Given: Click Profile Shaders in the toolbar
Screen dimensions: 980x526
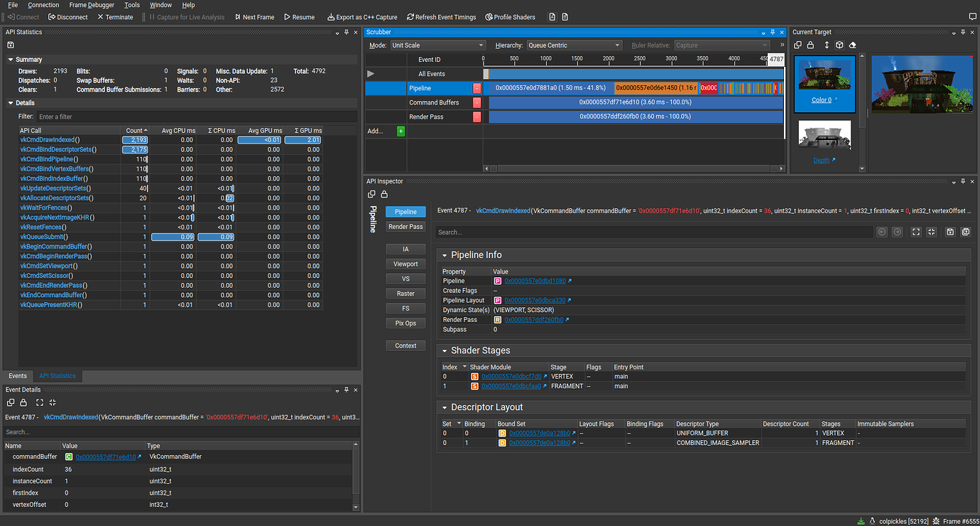Looking at the screenshot, I should click(510, 17).
